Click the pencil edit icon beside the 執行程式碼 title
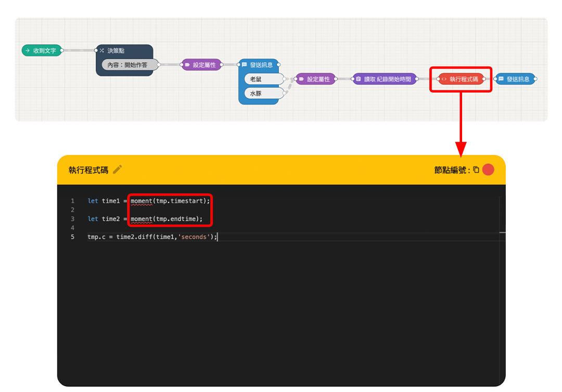This screenshot has width=562, height=392. [x=118, y=169]
